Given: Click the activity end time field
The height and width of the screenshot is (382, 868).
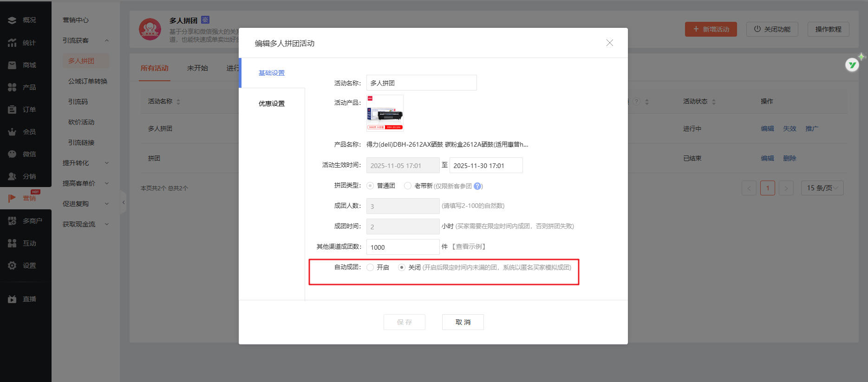Looking at the screenshot, I should (486, 165).
